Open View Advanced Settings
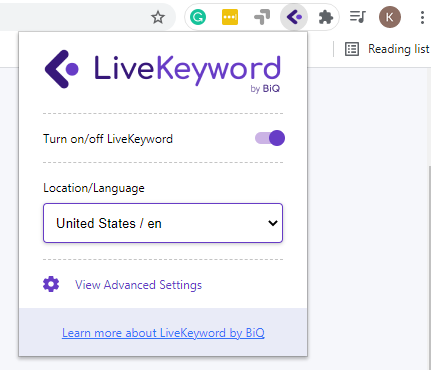This screenshot has height=370, width=431. pos(138,285)
